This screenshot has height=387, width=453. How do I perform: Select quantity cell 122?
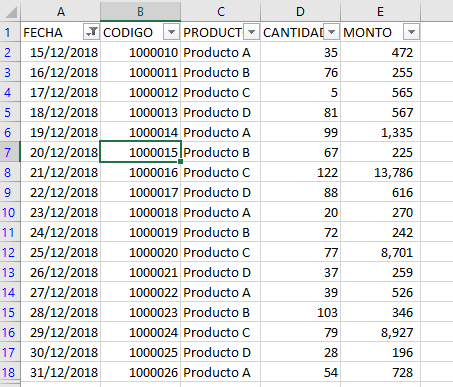(x=300, y=172)
